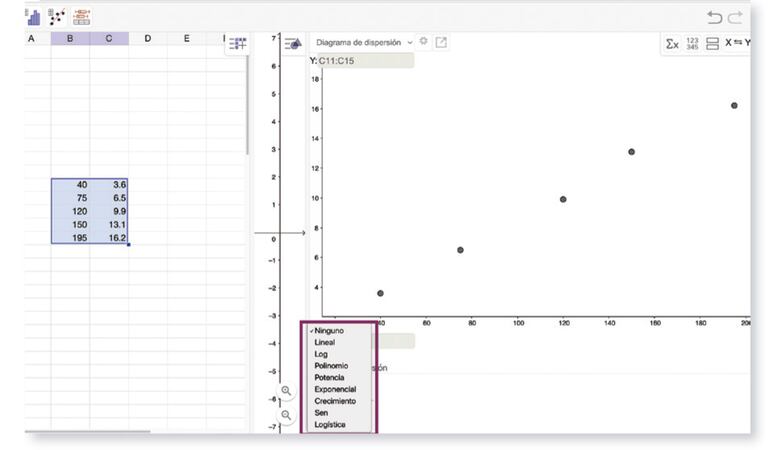This screenshot has width=770, height=450.
Task: Click the redo arrow
Action: click(x=735, y=18)
